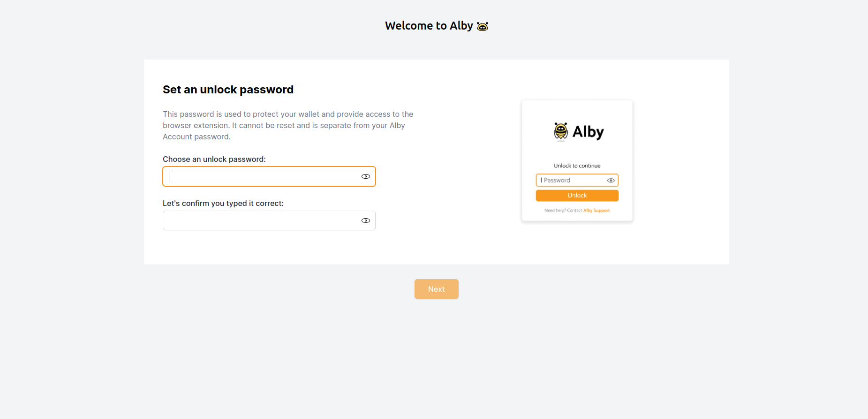The width and height of the screenshot is (868, 419).
Task: Click the orange Unlock button in the preview
Action: point(577,195)
